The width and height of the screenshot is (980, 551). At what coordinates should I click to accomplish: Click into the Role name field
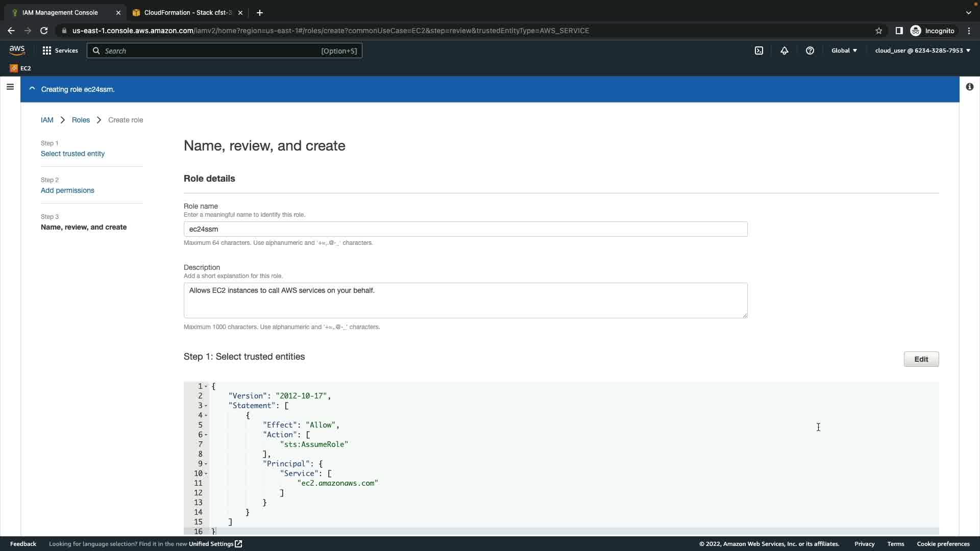click(x=465, y=229)
